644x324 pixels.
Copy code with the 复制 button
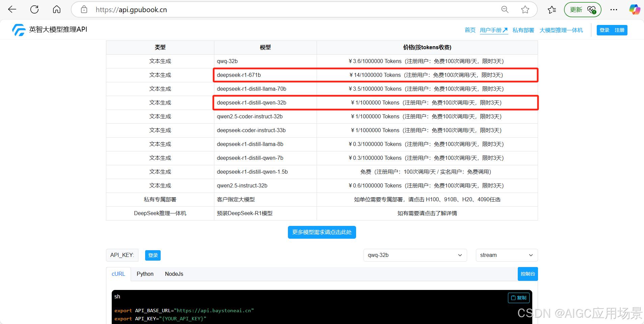tap(519, 298)
